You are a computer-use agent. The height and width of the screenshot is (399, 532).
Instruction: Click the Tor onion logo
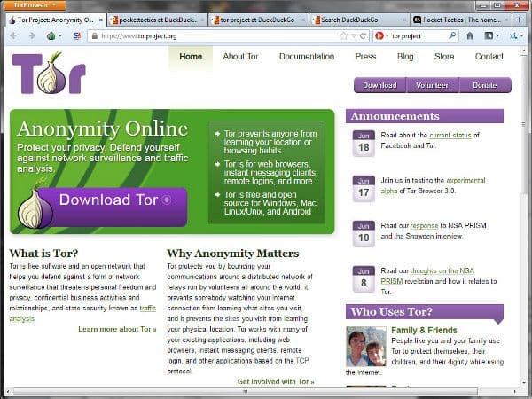pos(49,73)
